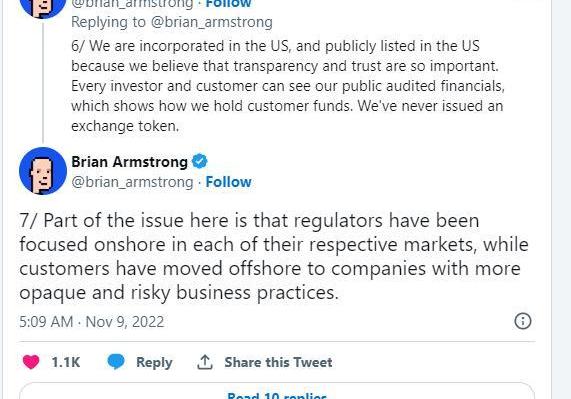Click the 1.1K likes count

coord(66,362)
